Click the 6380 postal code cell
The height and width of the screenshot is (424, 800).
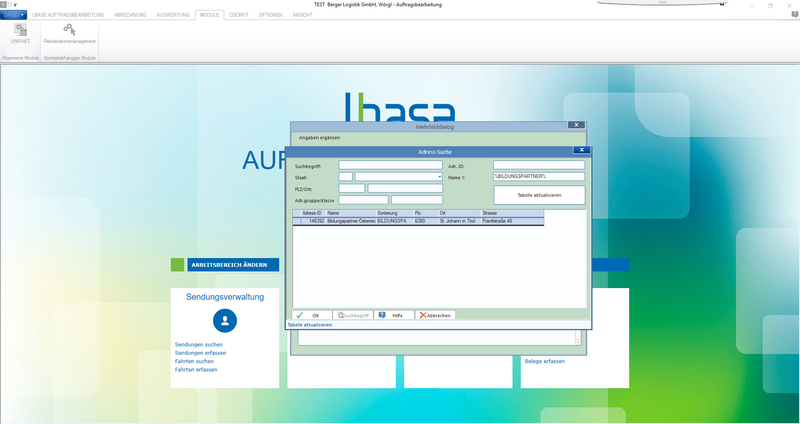point(425,221)
